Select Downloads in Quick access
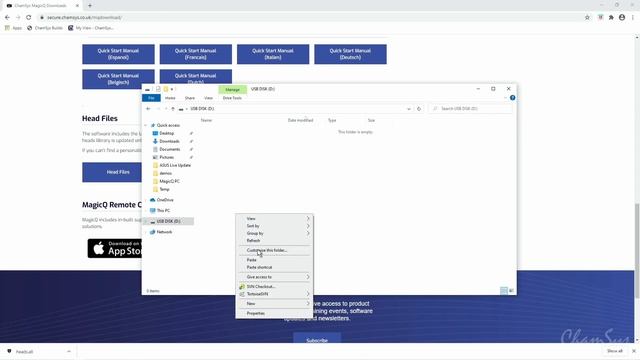The image size is (640, 360). [x=169, y=141]
